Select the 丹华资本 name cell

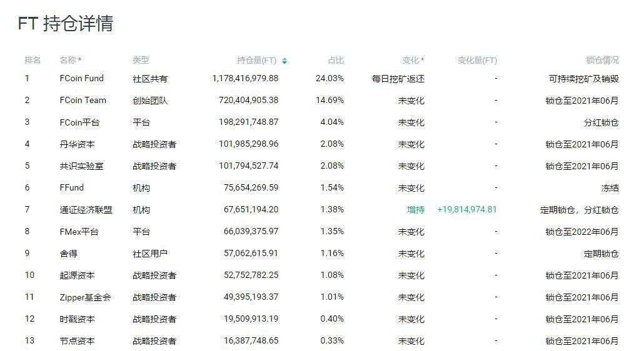(x=77, y=144)
